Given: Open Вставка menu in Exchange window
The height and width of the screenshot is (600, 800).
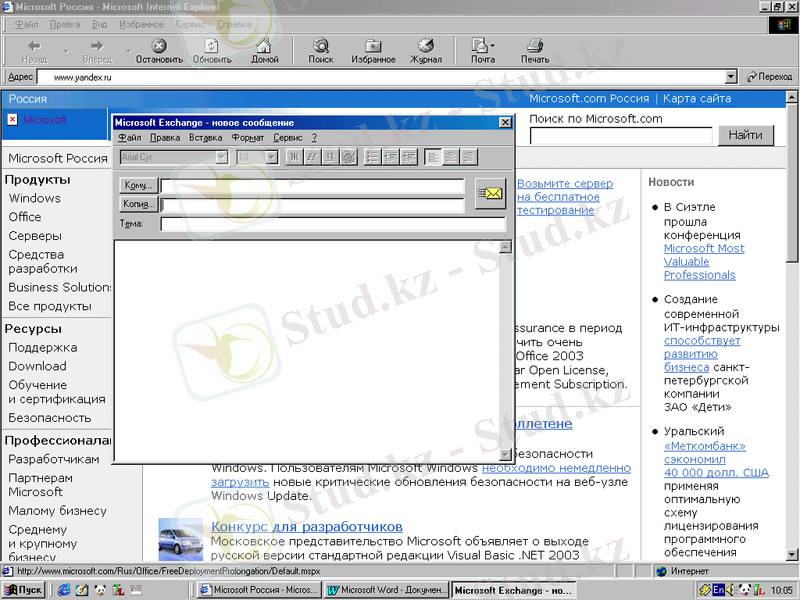Looking at the screenshot, I should [205, 138].
